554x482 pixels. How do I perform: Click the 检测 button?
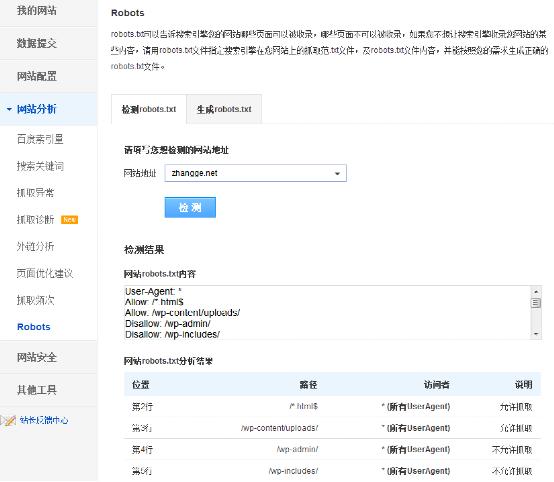[x=190, y=207]
